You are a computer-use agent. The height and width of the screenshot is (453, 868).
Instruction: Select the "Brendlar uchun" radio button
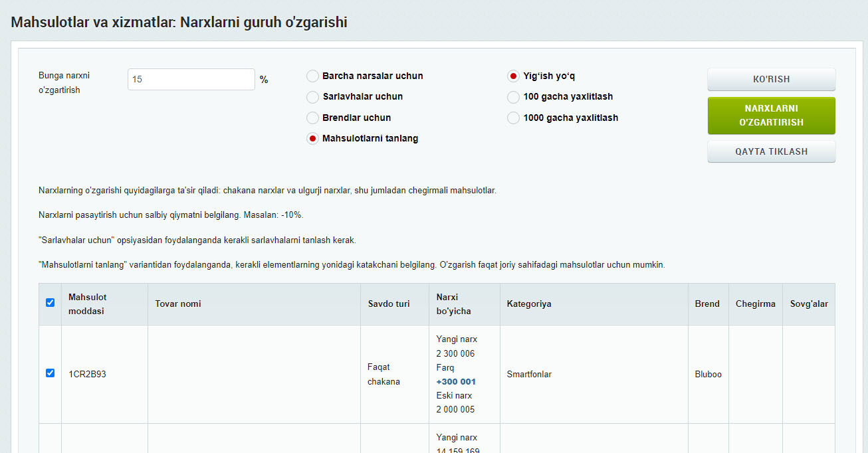pos(312,118)
